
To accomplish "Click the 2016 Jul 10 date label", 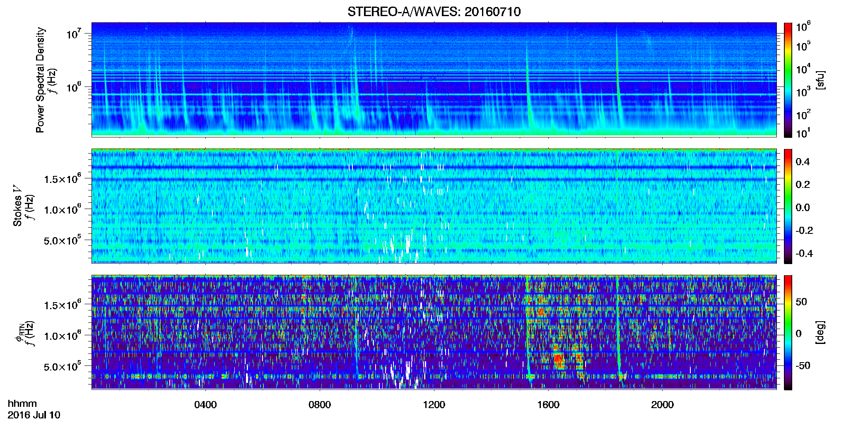I will tap(34, 415).
